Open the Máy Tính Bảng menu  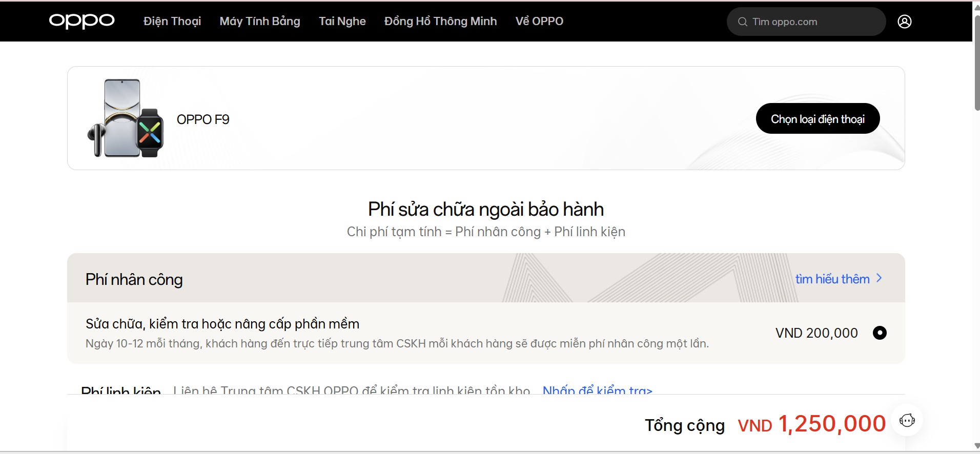tap(260, 21)
